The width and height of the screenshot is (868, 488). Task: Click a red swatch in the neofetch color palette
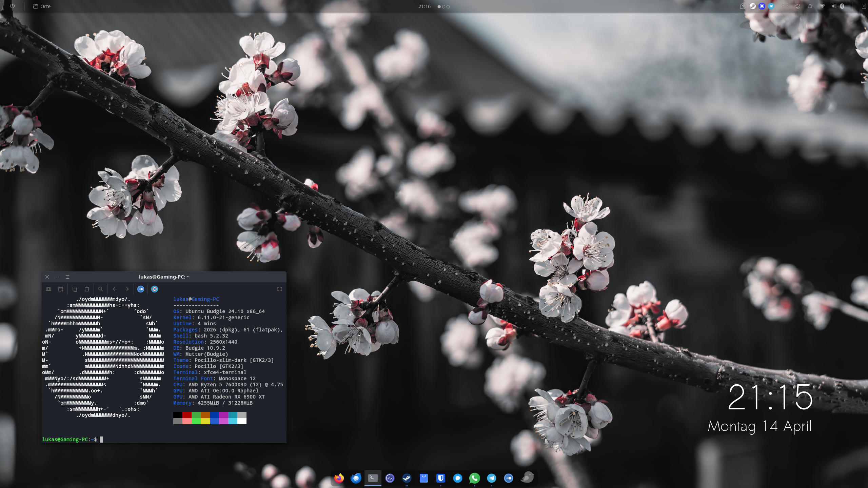pos(186,415)
